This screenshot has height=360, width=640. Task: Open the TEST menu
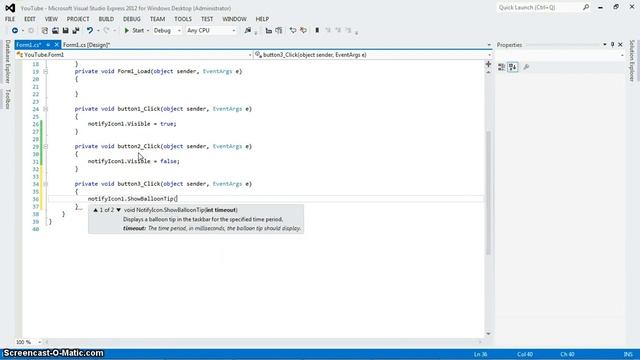[207, 19]
